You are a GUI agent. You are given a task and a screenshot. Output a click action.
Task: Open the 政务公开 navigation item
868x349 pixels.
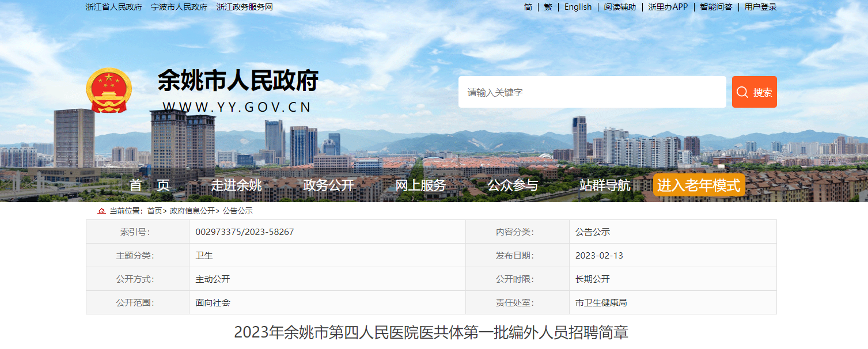328,185
